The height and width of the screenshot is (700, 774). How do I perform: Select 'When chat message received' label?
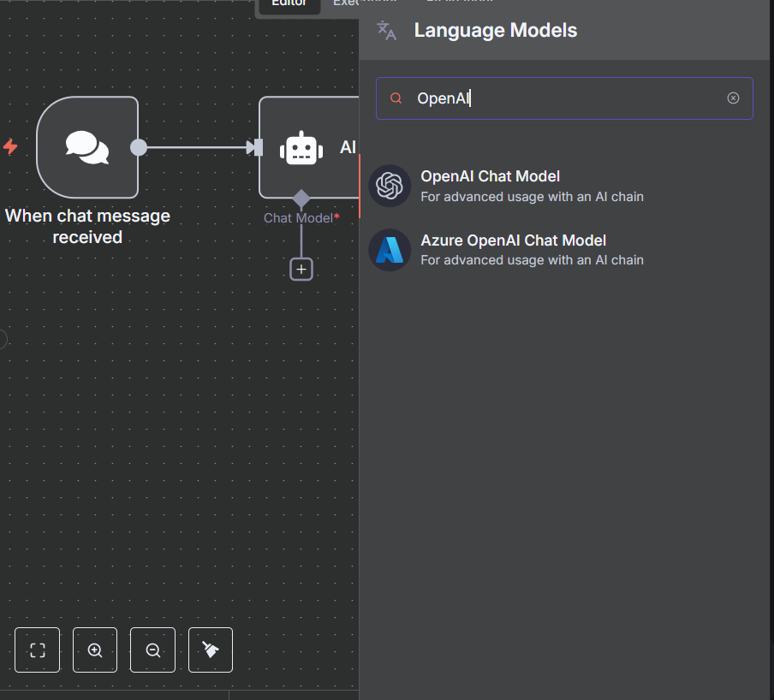87,227
